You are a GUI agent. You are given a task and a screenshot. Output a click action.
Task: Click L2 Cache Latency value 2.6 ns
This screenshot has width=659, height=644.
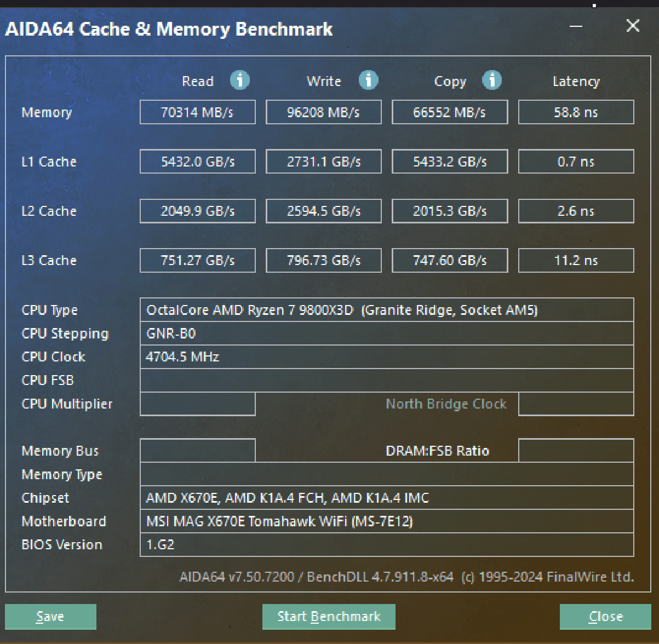click(576, 211)
